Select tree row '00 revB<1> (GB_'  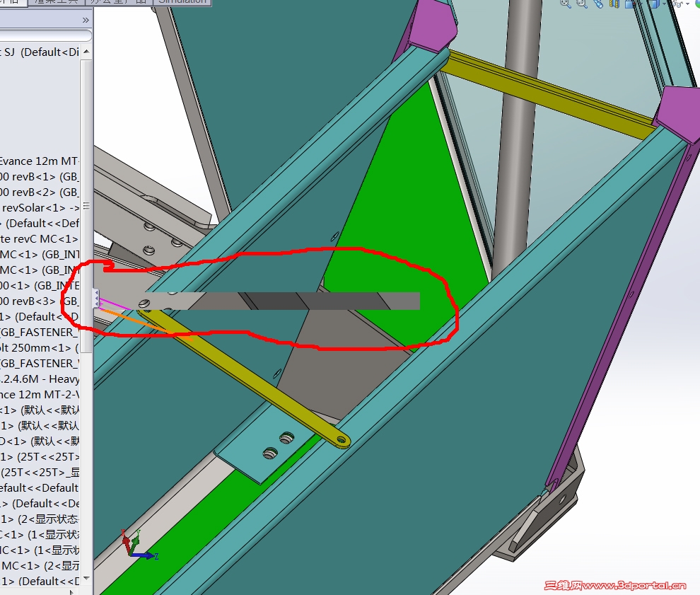point(40,176)
